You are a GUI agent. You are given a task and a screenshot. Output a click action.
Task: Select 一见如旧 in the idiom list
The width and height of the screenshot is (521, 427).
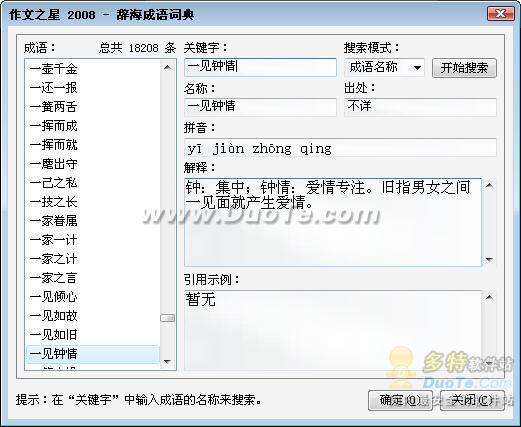point(93,335)
